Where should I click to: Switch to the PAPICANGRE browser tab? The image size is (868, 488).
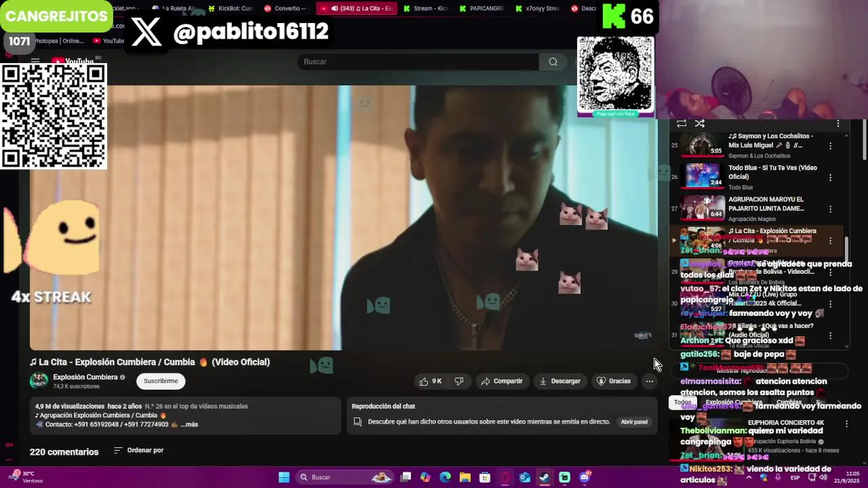481,8
